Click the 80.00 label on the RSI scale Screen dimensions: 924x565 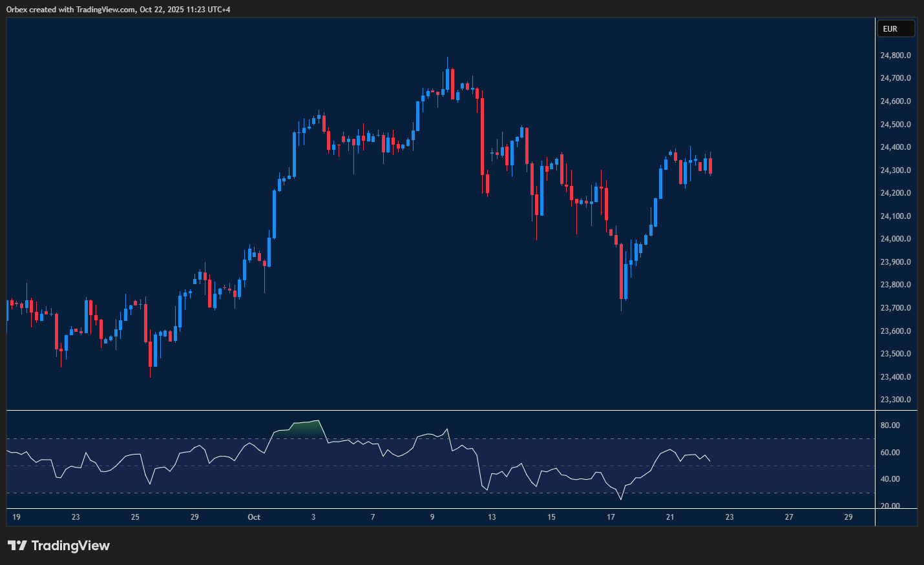pos(892,425)
